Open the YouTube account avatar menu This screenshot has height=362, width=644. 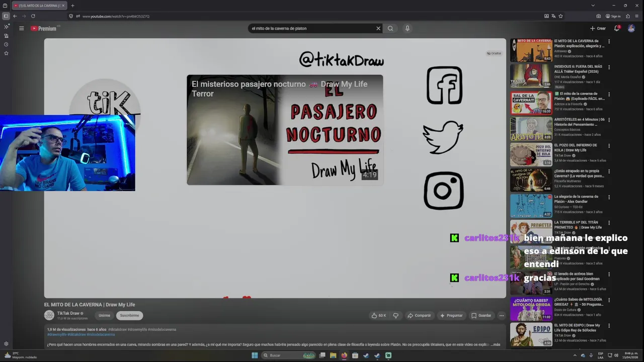pos(631,28)
